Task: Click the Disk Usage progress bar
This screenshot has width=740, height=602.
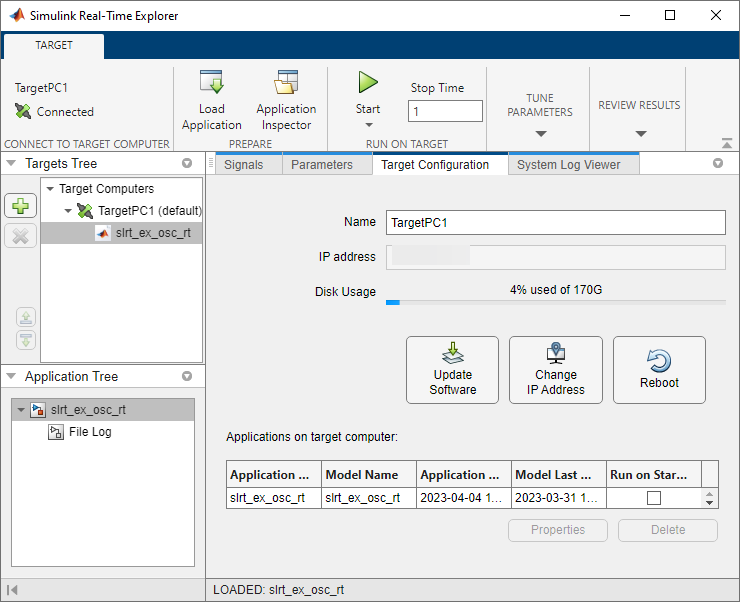Action: coord(555,301)
